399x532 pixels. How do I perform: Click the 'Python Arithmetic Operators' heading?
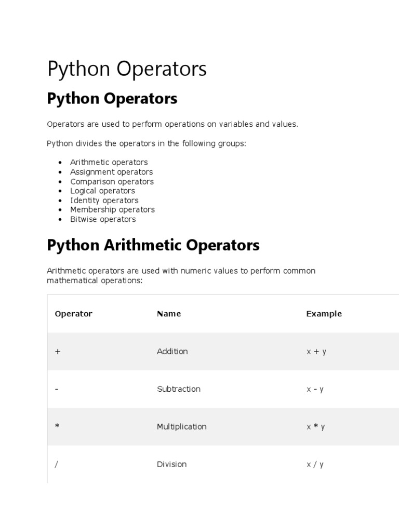153,245
